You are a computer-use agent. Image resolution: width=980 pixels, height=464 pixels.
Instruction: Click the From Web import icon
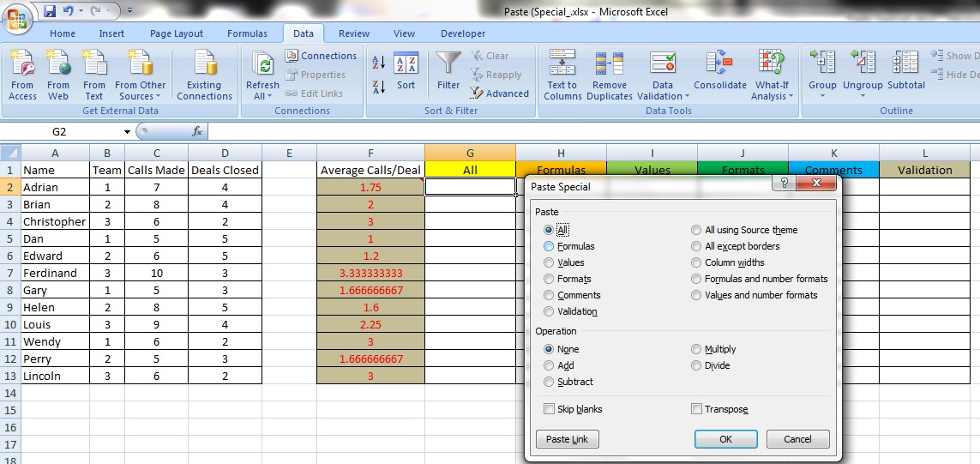click(58, 64)
